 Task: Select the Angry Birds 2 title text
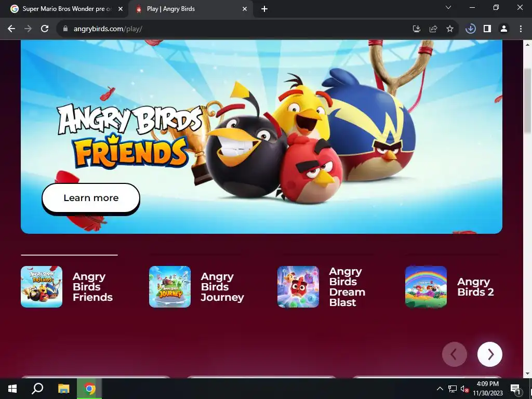[475, 287]
